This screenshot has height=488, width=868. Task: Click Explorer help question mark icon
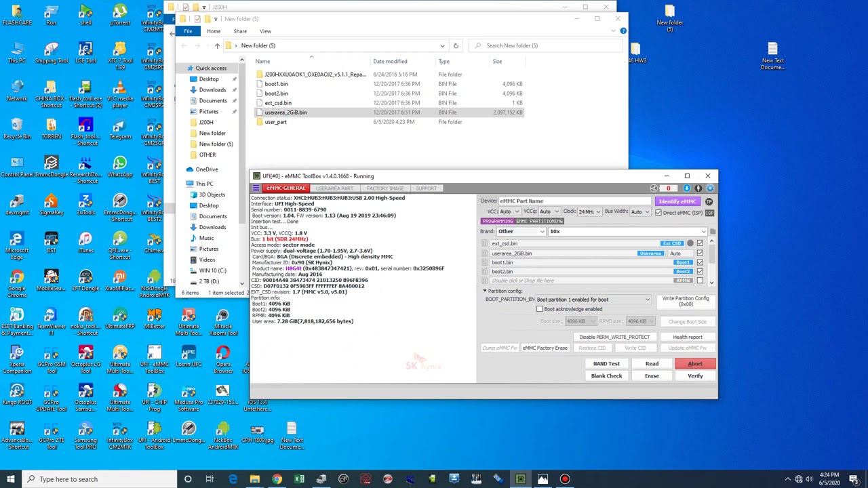623,30
